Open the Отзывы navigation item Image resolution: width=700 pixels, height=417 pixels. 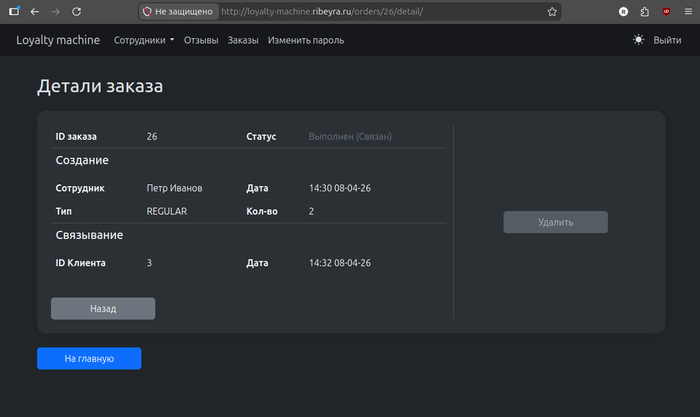(201, 40)
